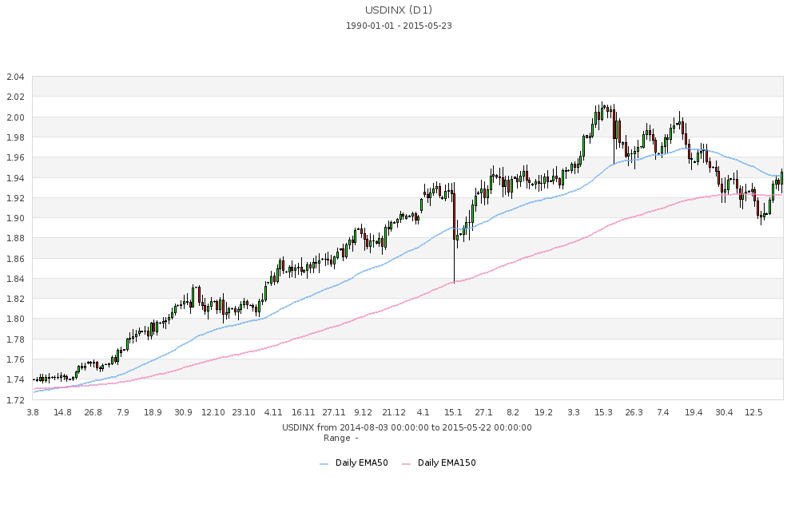Click the 7.4 x-axis date label
This screenshot has width=799, height=532.
coord(663,412)
